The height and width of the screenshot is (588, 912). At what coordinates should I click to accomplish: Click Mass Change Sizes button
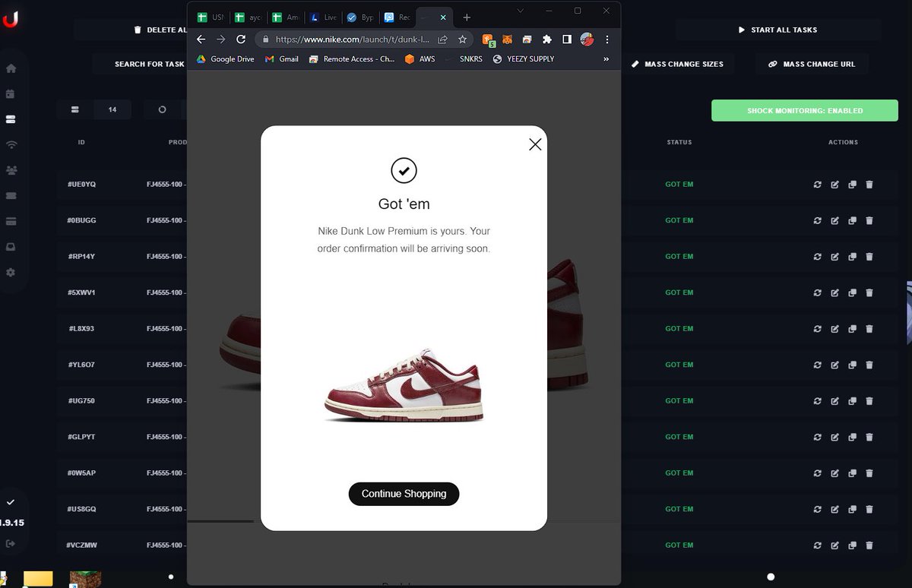coord(677,65)
